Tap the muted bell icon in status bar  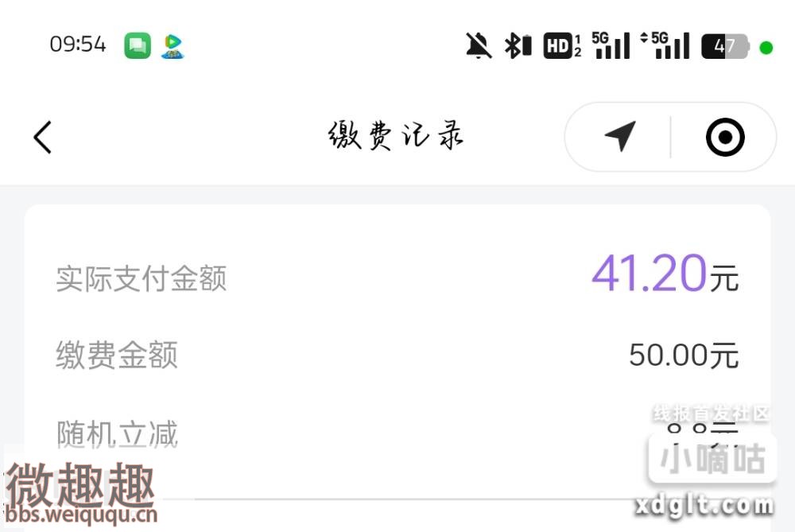coord(479,45)
